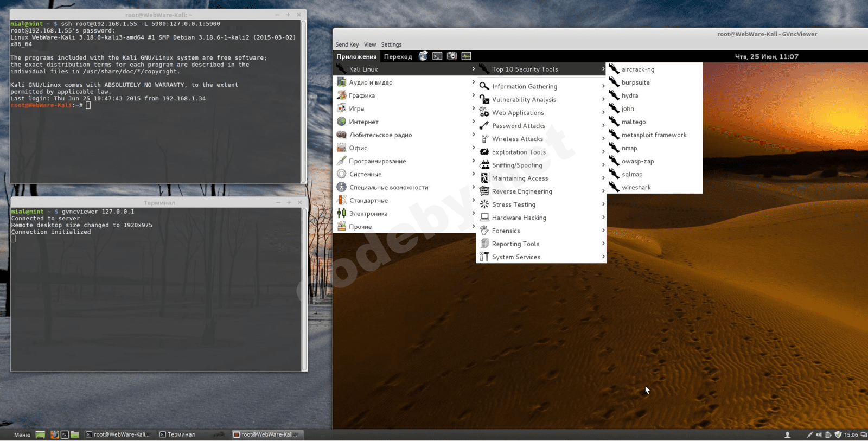Open the Переход menu in Kali panel
This screenshot has width=868, height=441.
[x=398, y=56]
